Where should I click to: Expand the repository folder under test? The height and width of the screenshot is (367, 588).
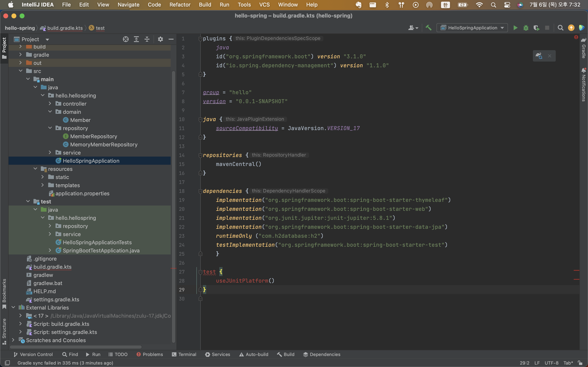coord(50,226)
